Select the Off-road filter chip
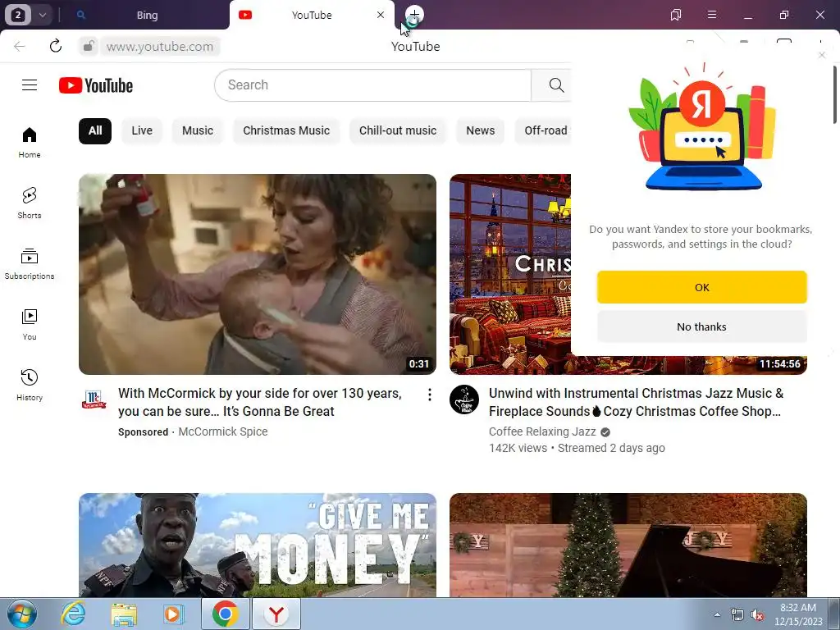Viewport: 840px width, 630px height. [543, 130]
